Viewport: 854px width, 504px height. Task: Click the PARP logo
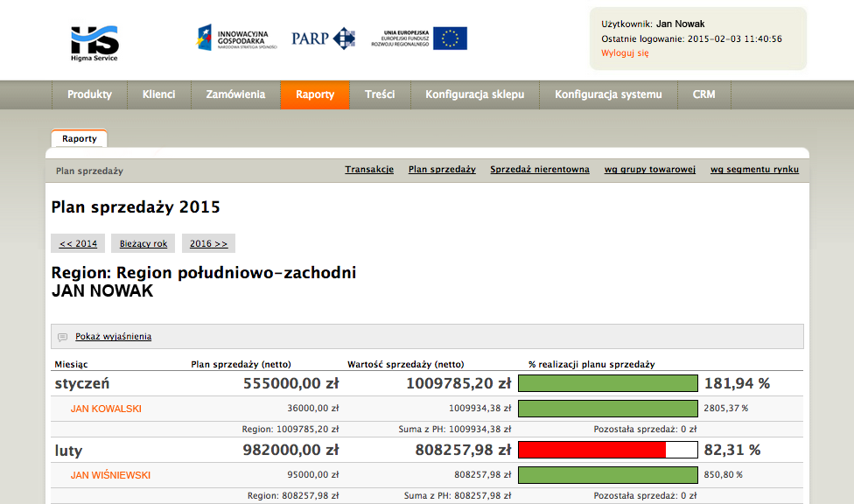click(323, 38)
